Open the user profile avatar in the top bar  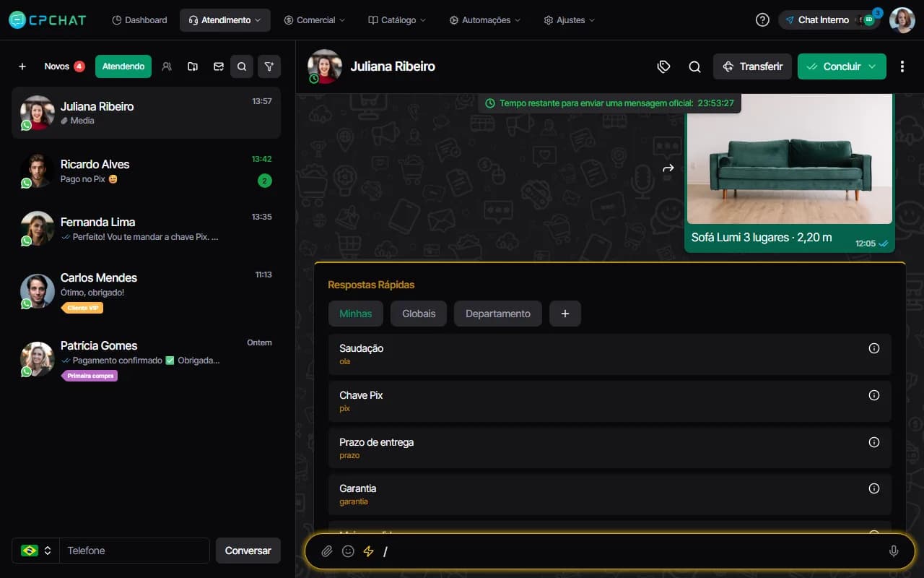(902, 20)
